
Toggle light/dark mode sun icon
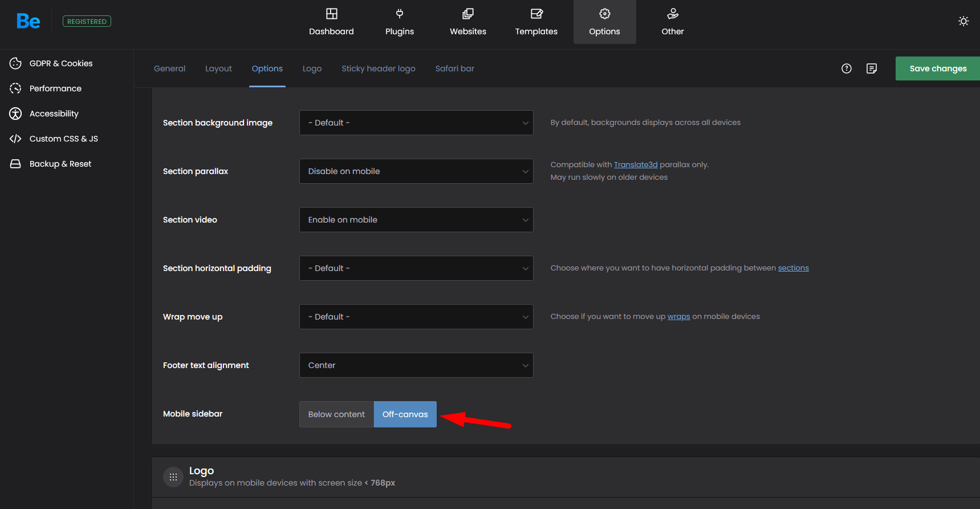coord(963,21)
